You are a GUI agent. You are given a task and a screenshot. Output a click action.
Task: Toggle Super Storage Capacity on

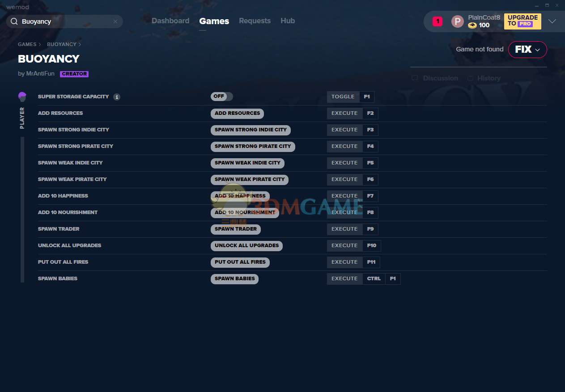click(221, 97)
